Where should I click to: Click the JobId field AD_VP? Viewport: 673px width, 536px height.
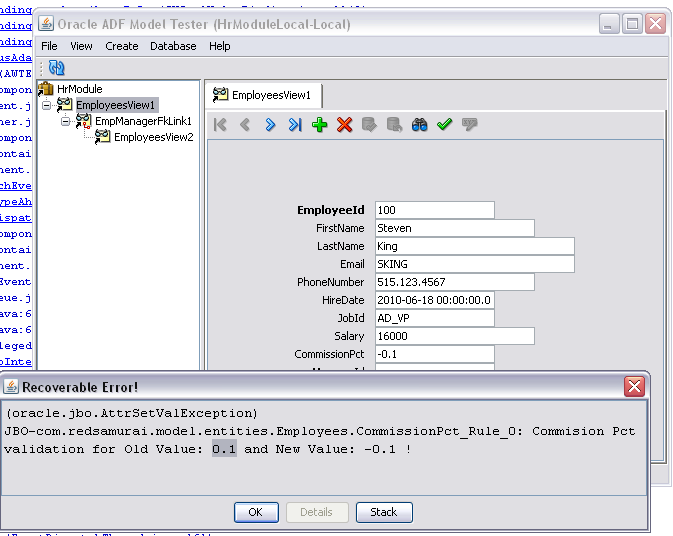tap(435, 318)
